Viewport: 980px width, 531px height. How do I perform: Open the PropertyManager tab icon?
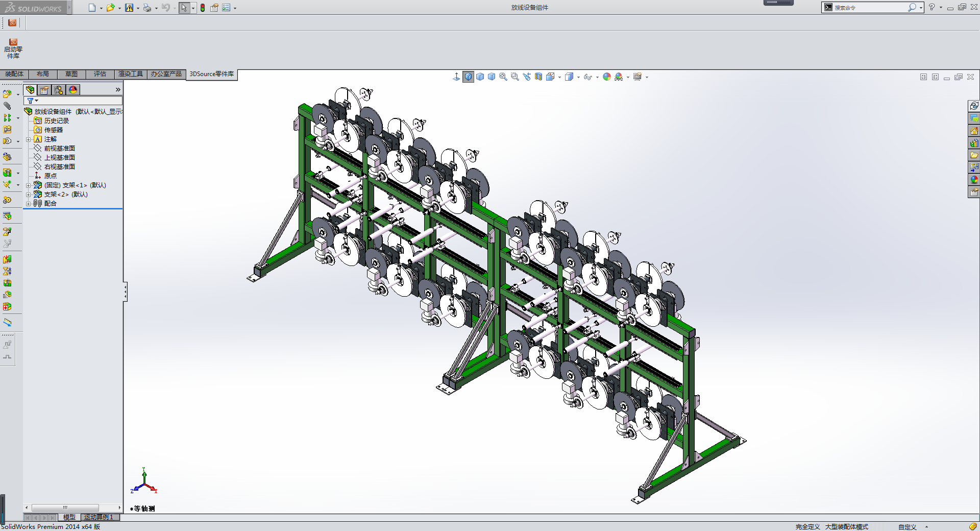[44, 90]
